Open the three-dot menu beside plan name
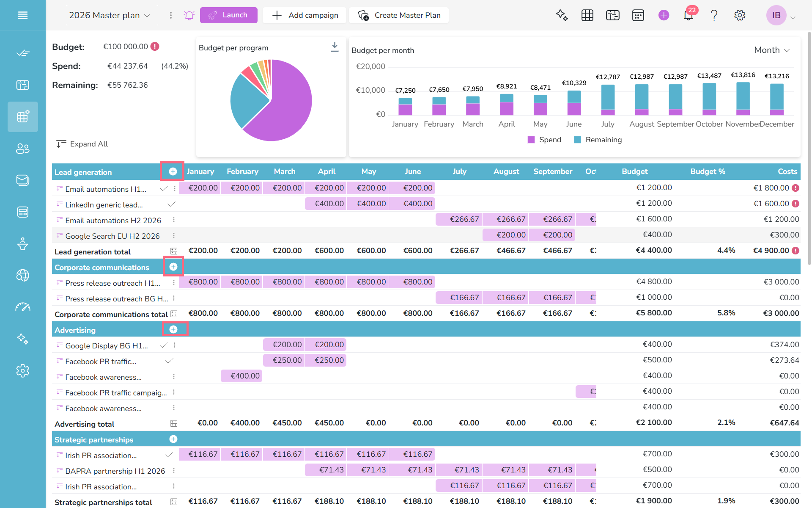 (171, 15)
